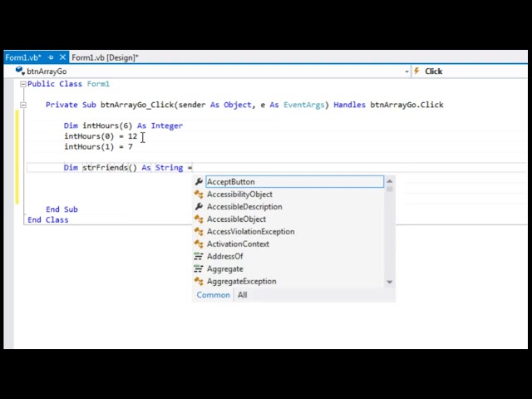Click the line 'intHours(1) = 7'
Viewport: 532px width, 399px height.
(98, 147)
